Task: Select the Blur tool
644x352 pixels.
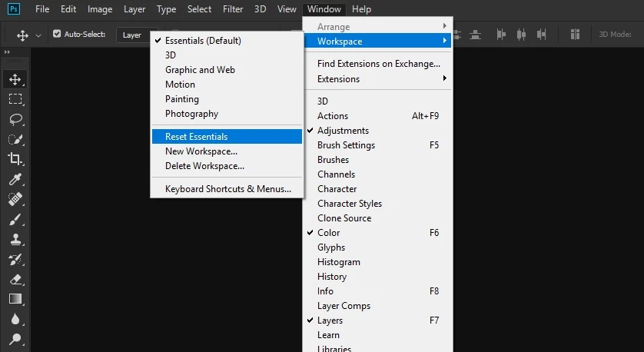Action: pos(15,319)
